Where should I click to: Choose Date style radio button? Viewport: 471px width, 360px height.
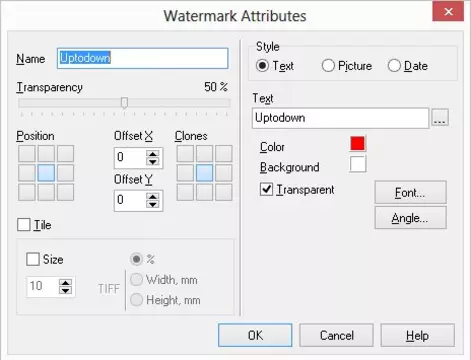coord(394,66)
